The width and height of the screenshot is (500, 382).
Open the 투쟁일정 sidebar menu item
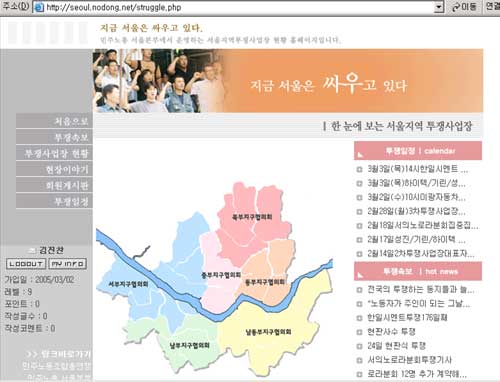[54, 201]
